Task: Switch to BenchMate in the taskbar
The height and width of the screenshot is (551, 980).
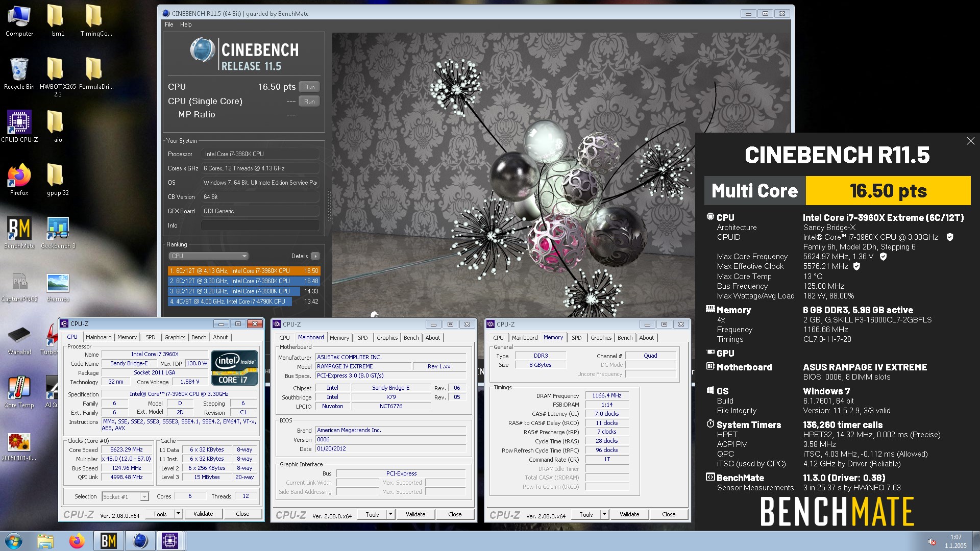Action: click(x=108, y=541)
